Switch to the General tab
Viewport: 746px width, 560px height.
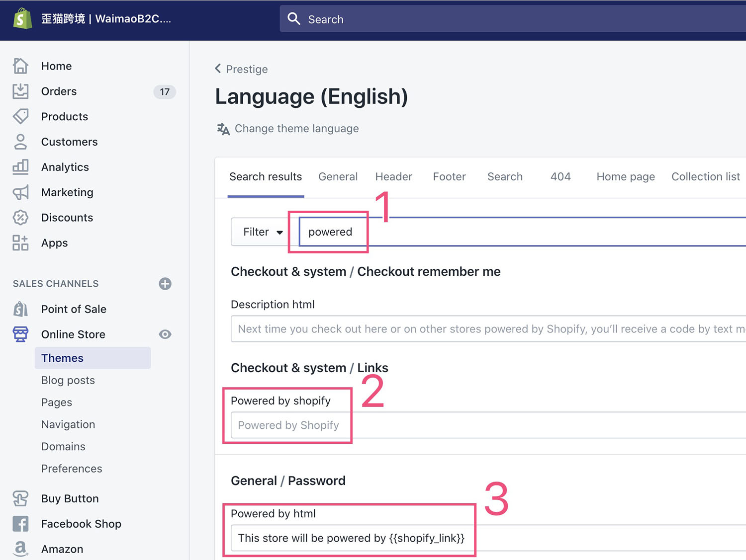(x=338, y=176)
